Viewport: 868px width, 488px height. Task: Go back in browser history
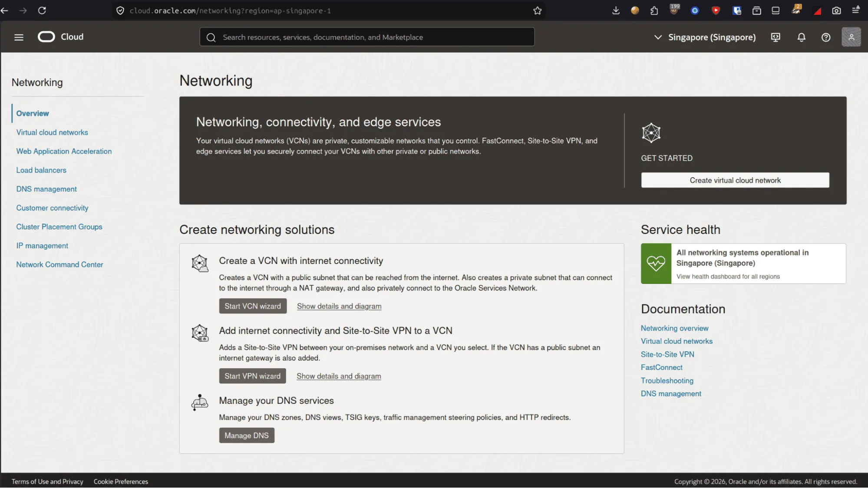pyautogui.click(x=5, y=10)
